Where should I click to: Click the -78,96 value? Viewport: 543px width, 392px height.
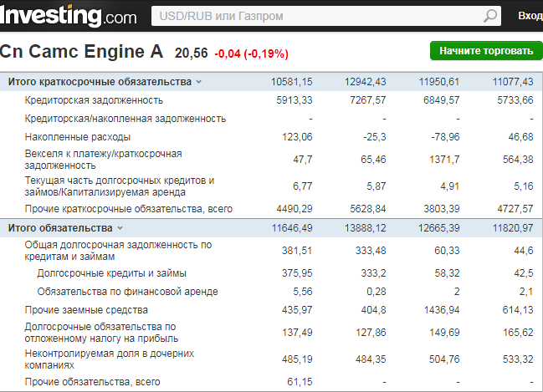tap(445, 137)
